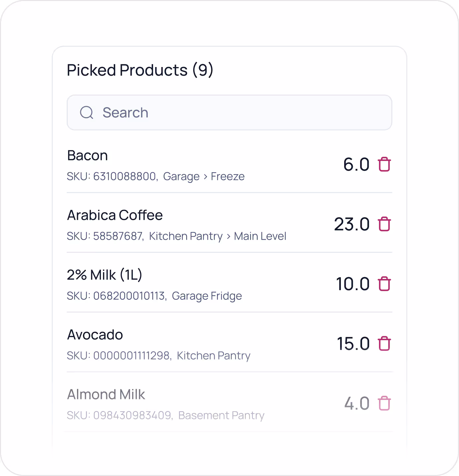Click the magnifying glass search icon
The image size is (459, 476).
(x=87, y=113)
